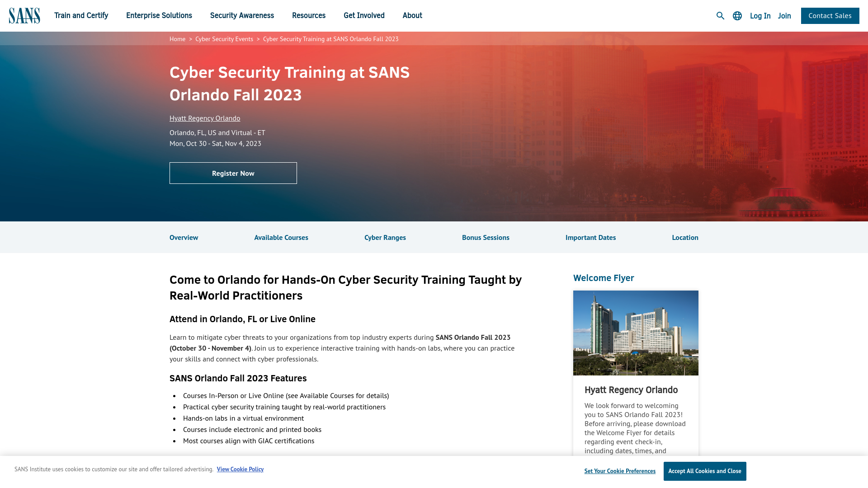Image resolution: width=868 pixels, height=488 pixels.
Task: Open the globe language selector
Action: (737, 16)
